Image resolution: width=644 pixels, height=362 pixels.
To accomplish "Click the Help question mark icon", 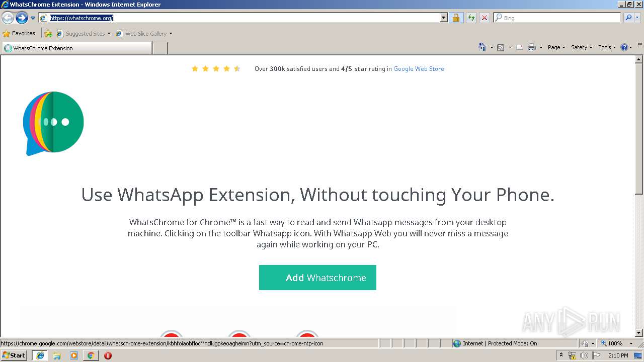I will point(624,47).
